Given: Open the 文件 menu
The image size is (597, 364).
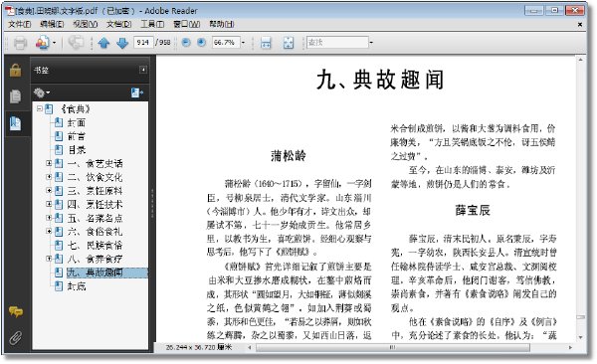Looking at the screenshot, I should coord(19,24).
